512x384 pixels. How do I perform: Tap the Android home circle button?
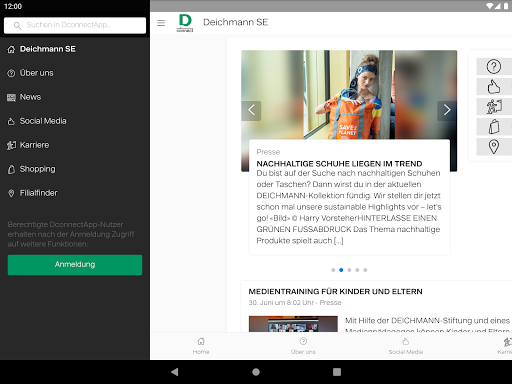[x=256, y=372]
